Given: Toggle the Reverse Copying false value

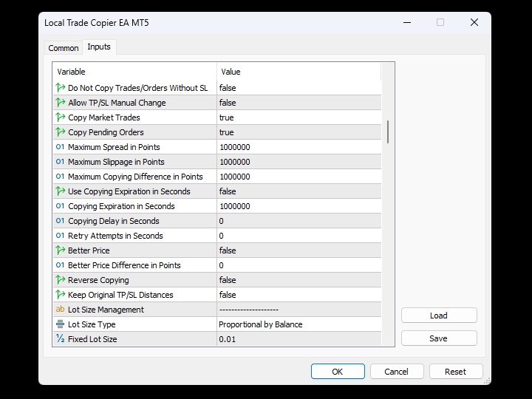Looking at the screenshot, I should pyautogui.click(x=299, y=280).
